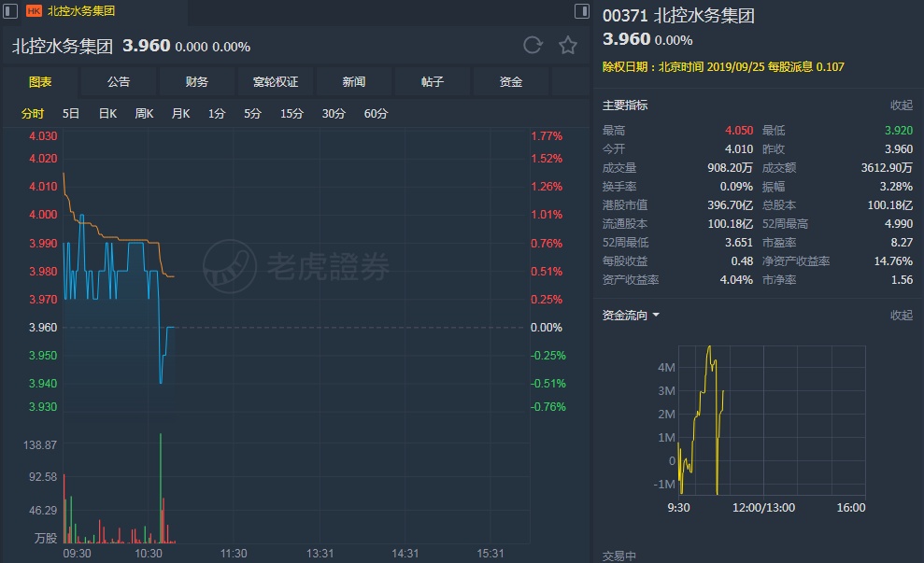The image size is (924, 563).
Task: Click the 最高 value 4.050
Action: click(x=739, y=130)
